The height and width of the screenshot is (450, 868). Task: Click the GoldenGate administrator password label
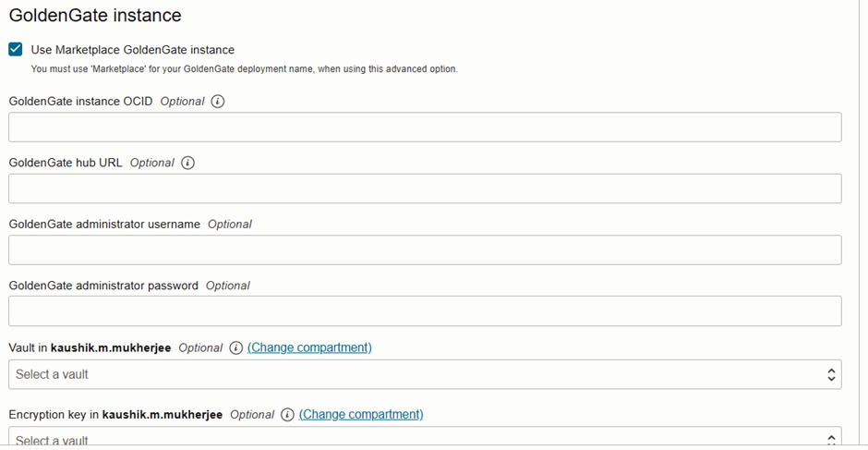103,286
